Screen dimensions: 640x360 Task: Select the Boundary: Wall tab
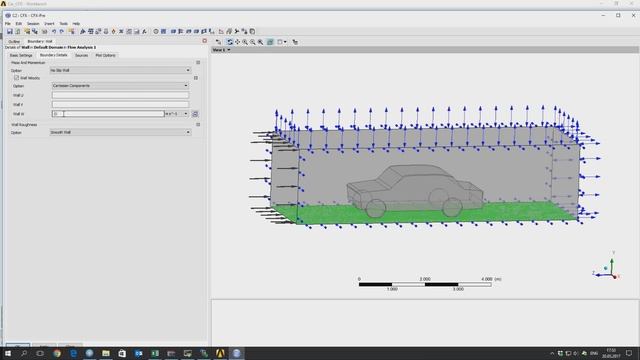[40, 41]
